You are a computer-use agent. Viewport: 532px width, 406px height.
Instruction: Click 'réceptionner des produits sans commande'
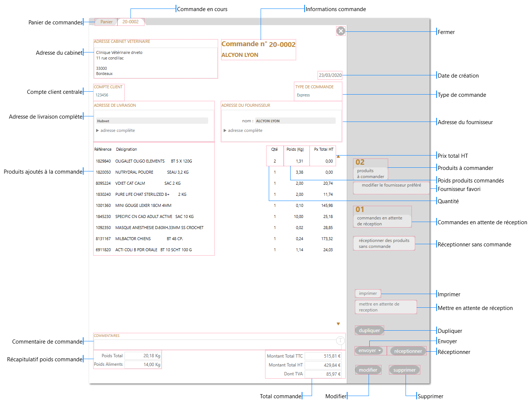(x=384, y=243)
